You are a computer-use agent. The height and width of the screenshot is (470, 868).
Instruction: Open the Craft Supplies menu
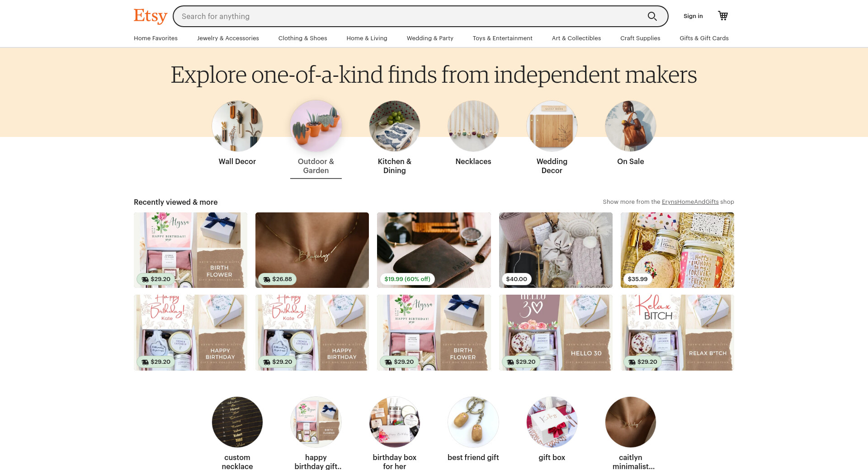[640, 38]
